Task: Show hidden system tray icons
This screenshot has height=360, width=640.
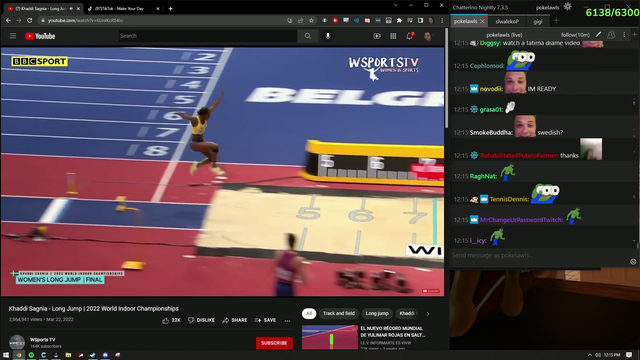Action: (590, 355)
